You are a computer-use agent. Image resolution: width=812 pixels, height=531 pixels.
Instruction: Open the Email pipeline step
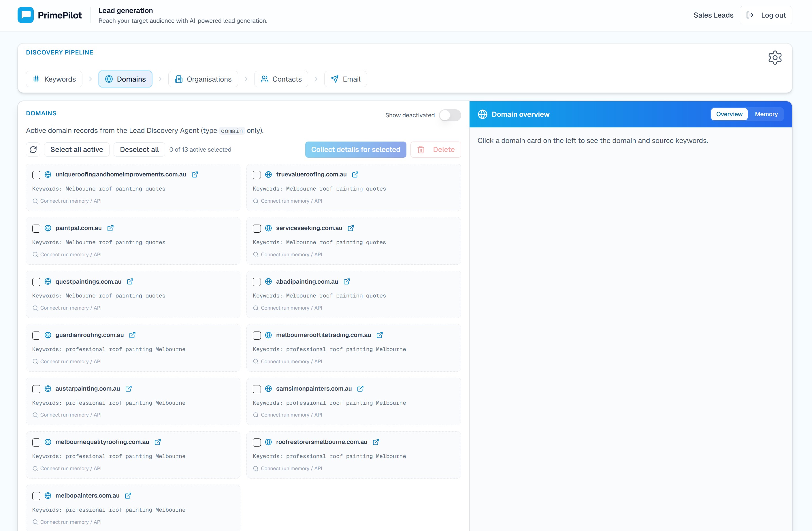click(x=345, y=79)
